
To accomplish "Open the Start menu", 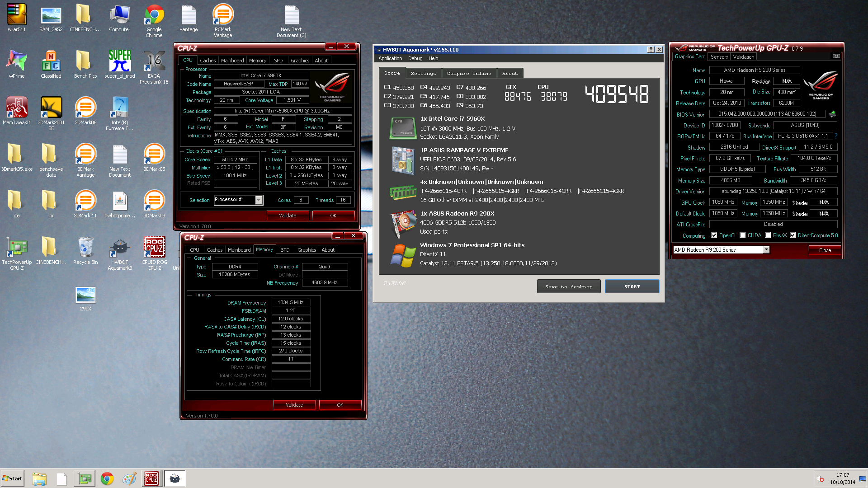I will pyautogui.click(x=12, y=479).
